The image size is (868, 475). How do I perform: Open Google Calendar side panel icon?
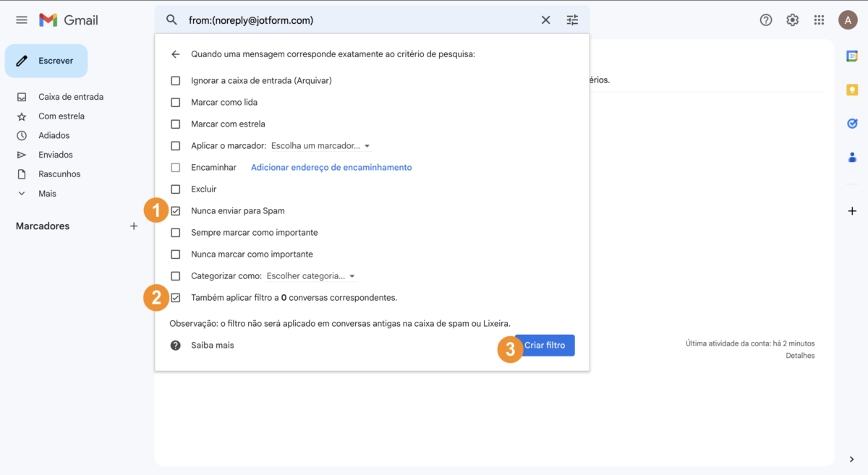click(852, 56)
